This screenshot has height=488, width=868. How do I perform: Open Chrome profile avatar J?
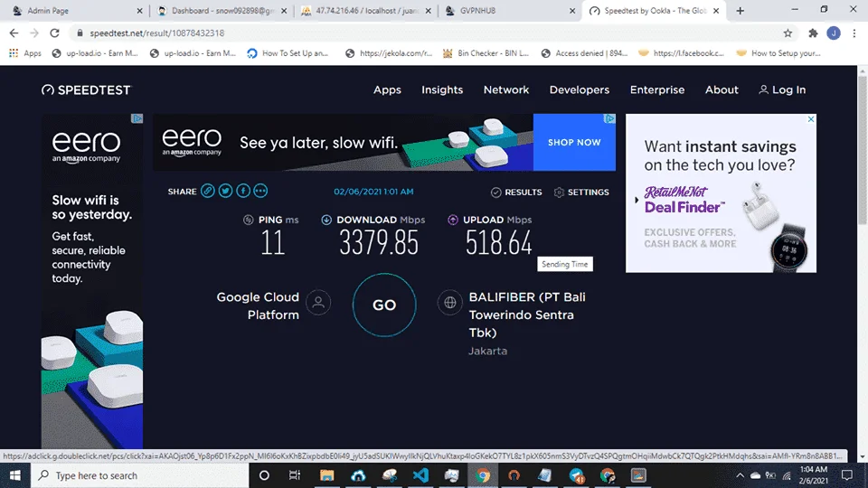pos(834,33)
